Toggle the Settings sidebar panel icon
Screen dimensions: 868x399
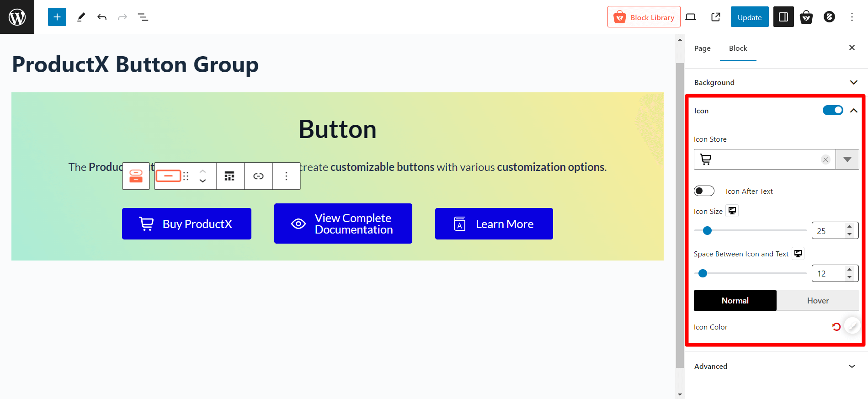pos(783,17)
